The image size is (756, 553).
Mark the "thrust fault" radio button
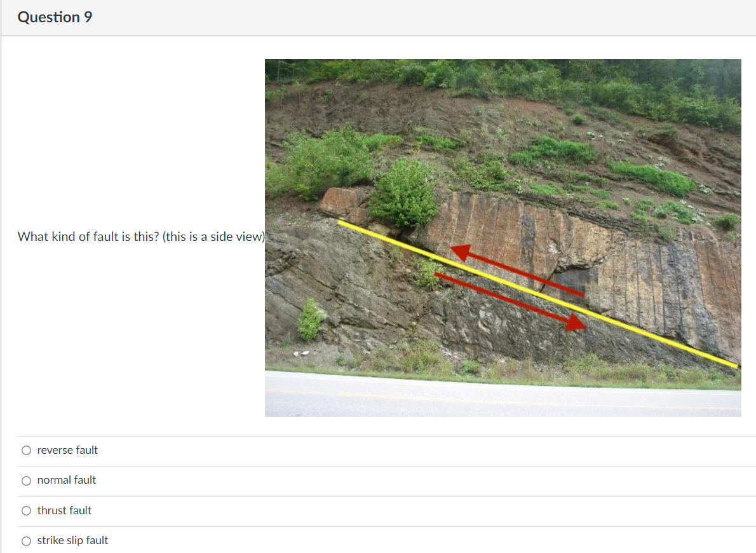[27, 510]
